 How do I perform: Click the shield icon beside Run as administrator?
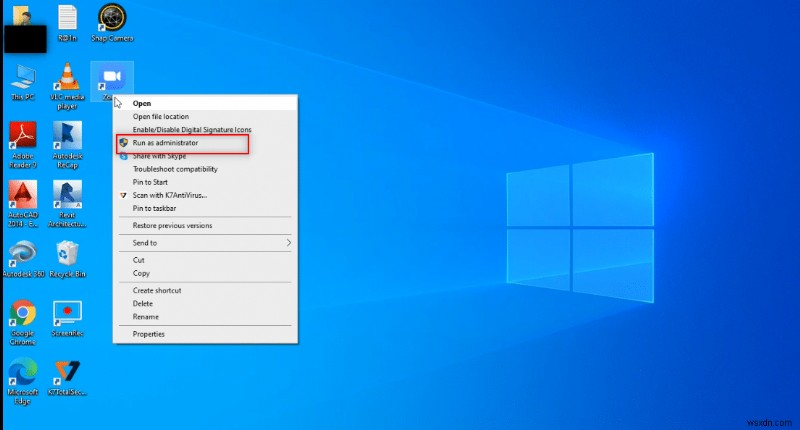(x=123, y=143)
